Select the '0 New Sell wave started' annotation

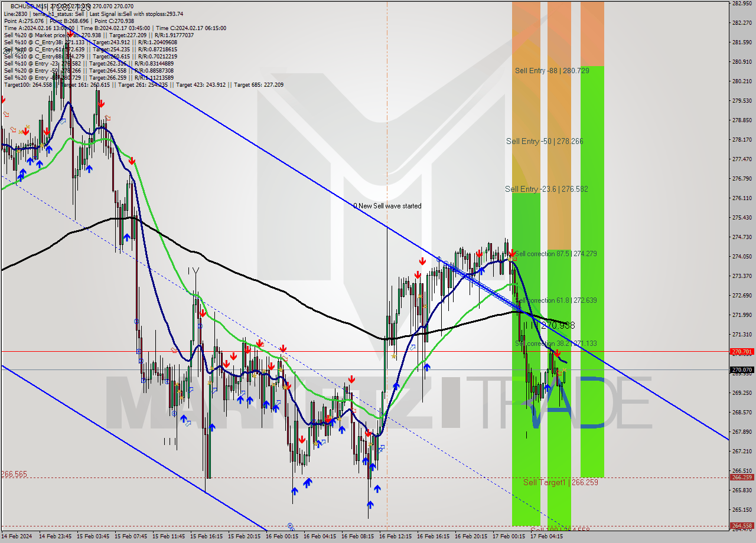387,206
